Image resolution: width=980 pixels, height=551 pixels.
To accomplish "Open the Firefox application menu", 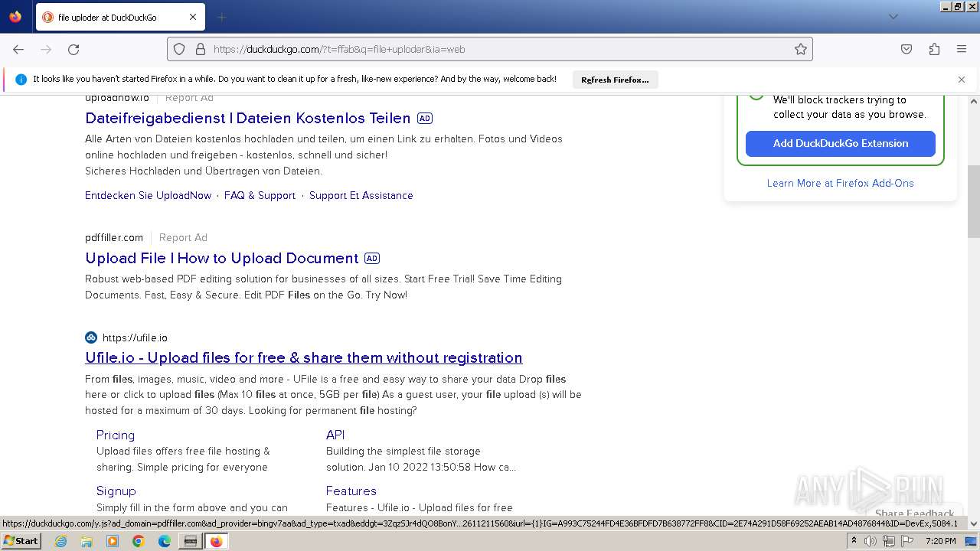I will pos(962,49).
